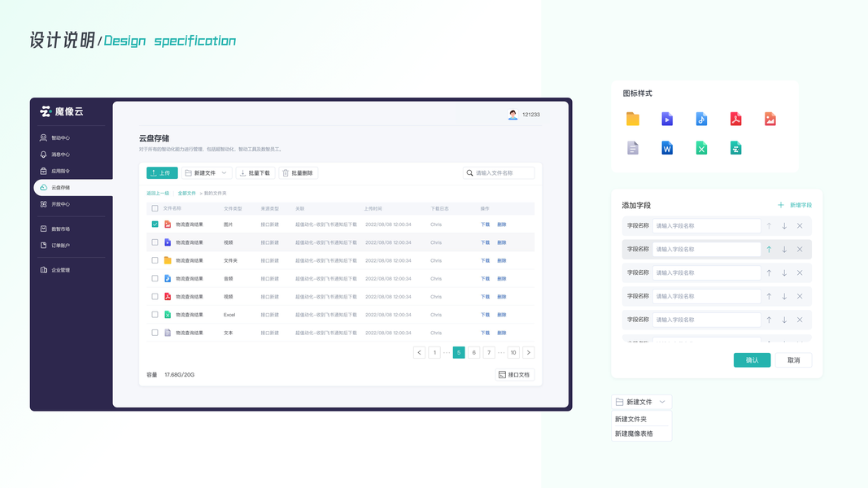This screenshot has height=488, width=868.
Task: Click the Excel icon in 图标样式 panel
Action: [x=701, y=148]
